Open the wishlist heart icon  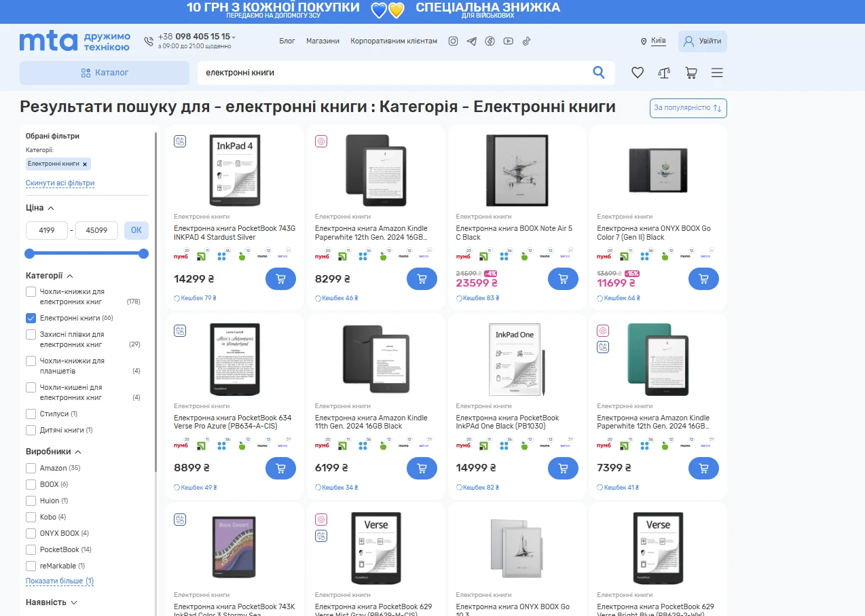click(638, 73)
